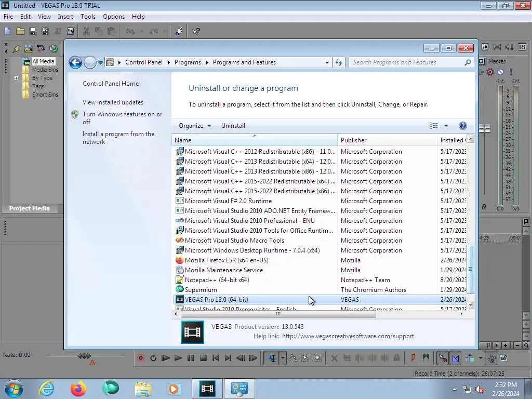Click Uninstall button in Programs and Features
This screenshot has height=399, width=532.
coord(233,126)
